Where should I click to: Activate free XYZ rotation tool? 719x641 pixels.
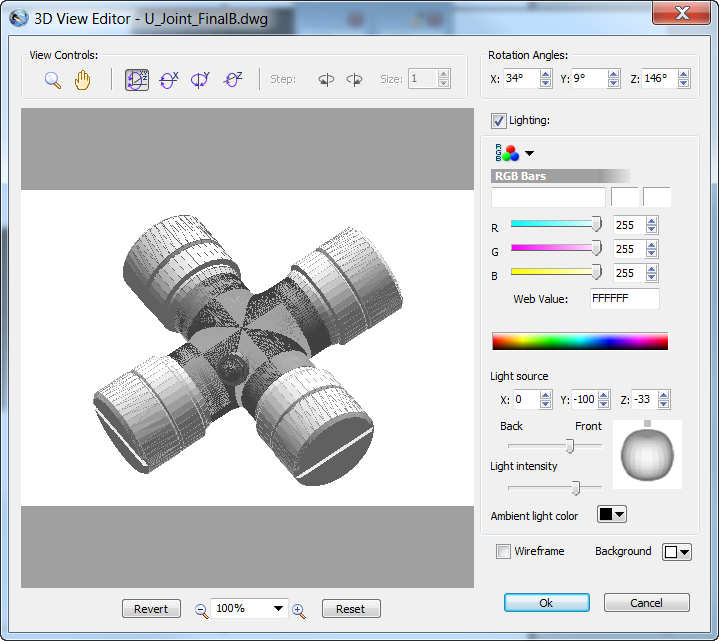(x=137, y=80)
